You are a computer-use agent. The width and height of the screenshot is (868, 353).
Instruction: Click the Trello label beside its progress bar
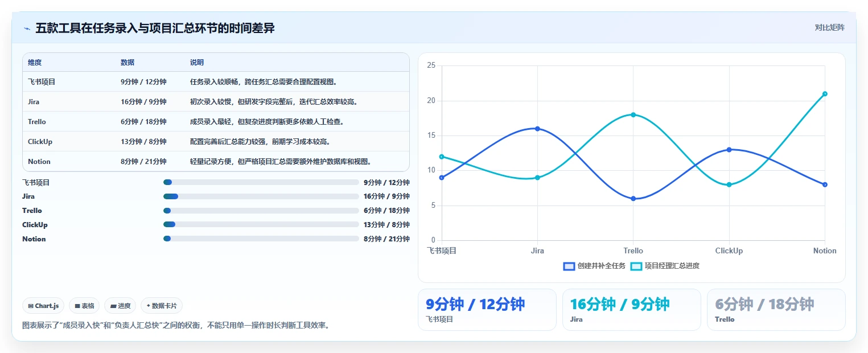pos(32,211)
